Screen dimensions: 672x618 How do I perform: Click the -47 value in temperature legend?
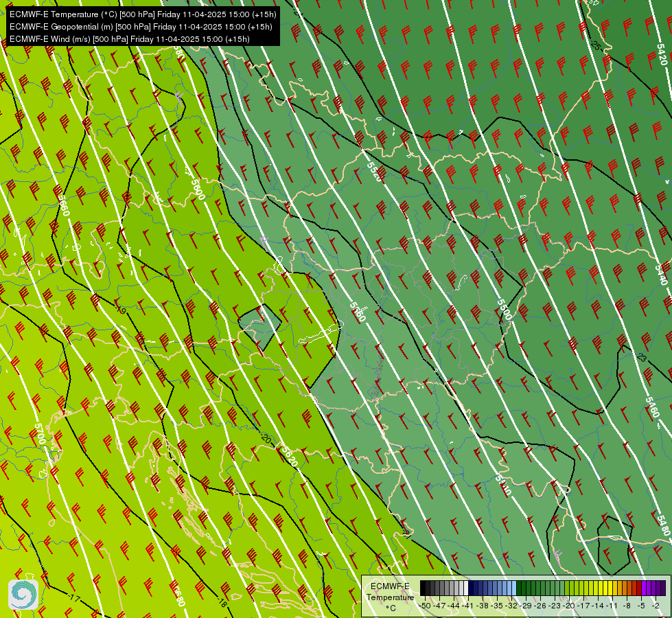pyautogui.click(x=439, y=606)
